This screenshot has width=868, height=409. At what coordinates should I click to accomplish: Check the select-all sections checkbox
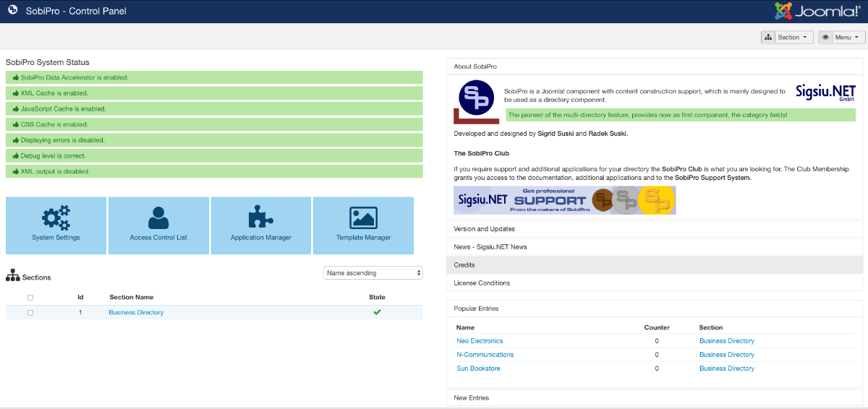[x=30, y=297]
